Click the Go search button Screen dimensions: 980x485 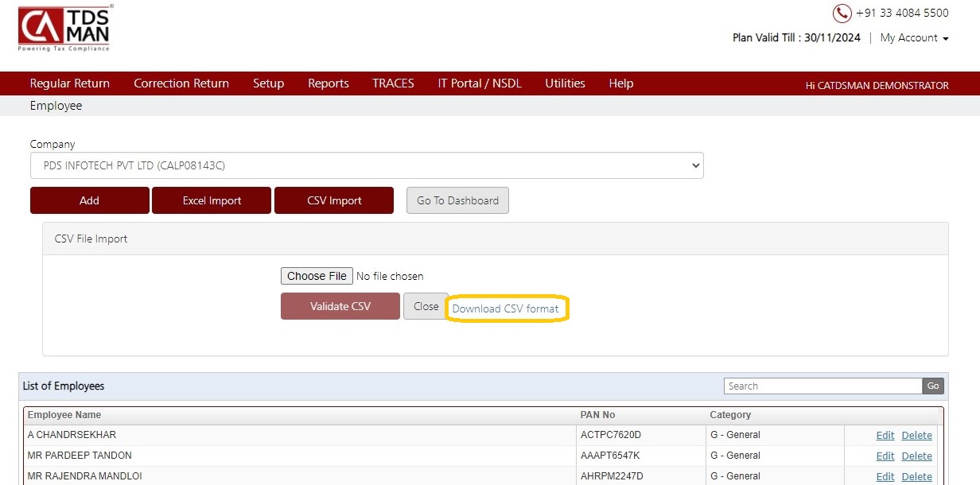pyautogui.click(x=933, y=386)
